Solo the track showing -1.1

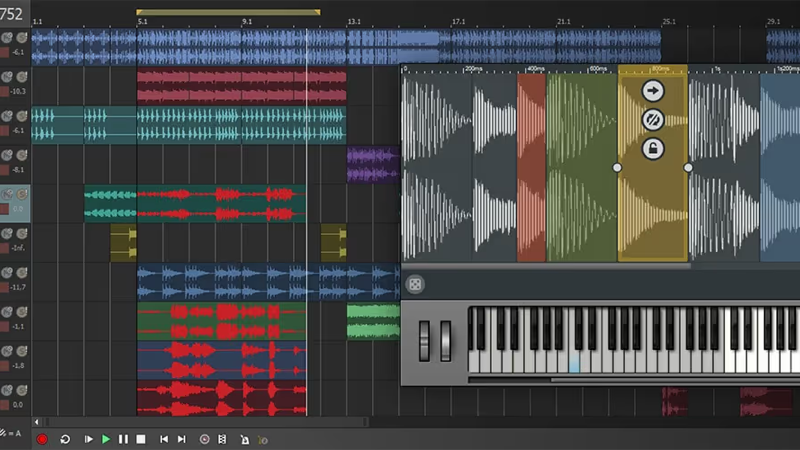tap(21, 312)
